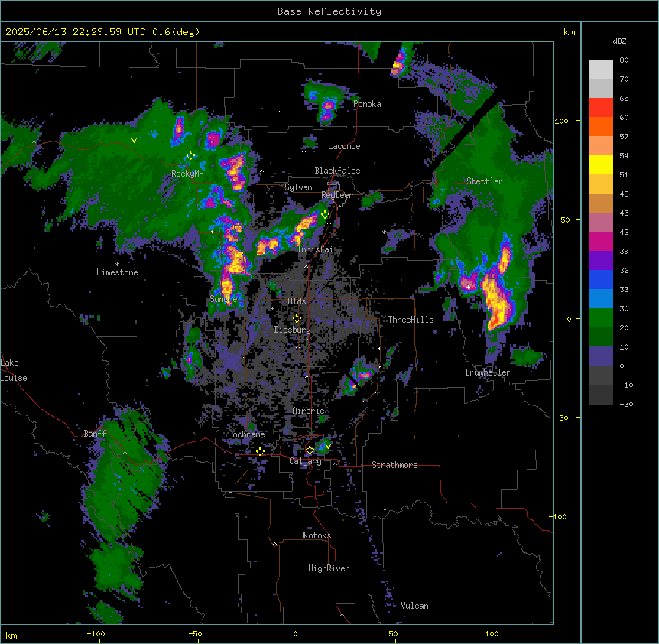659x644 pixels.
Task: Click the Ponoka city label
Action: click(367, 104)
